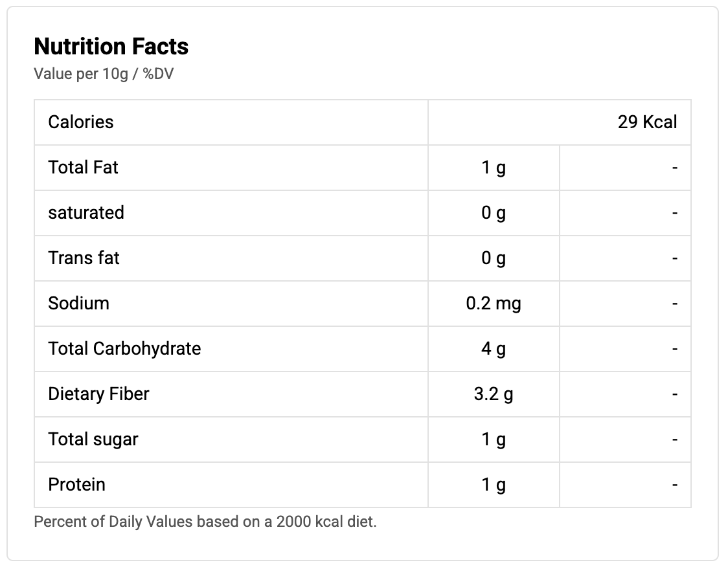The height and width of the screenshot is (567, 728).
Task: Select the 0.2 mg sodium value
Action: (x=494, y=304)
